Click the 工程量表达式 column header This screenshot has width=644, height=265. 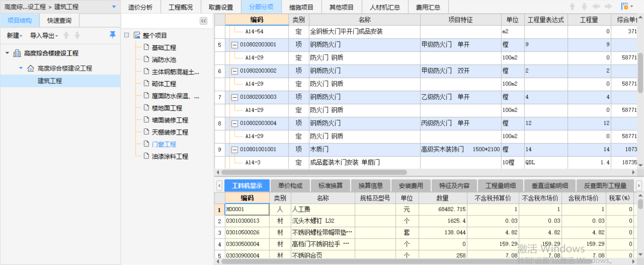pyautogui.click(x=546, y=20)
